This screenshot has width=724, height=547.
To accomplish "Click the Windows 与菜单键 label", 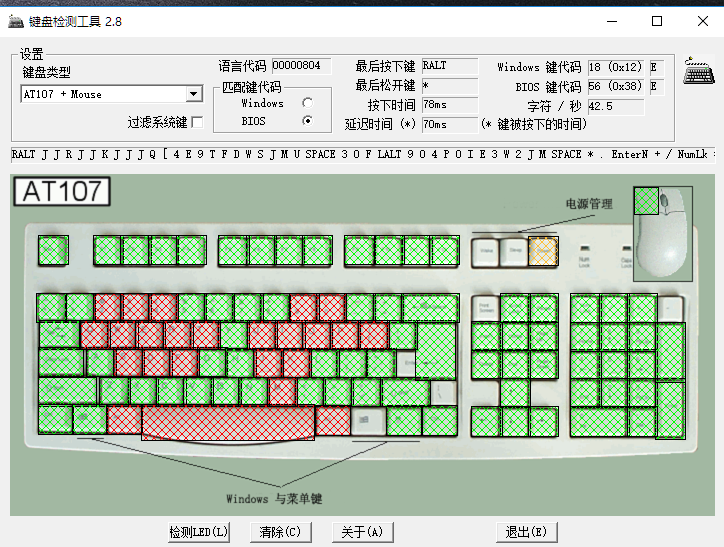I will coord(274,499).
